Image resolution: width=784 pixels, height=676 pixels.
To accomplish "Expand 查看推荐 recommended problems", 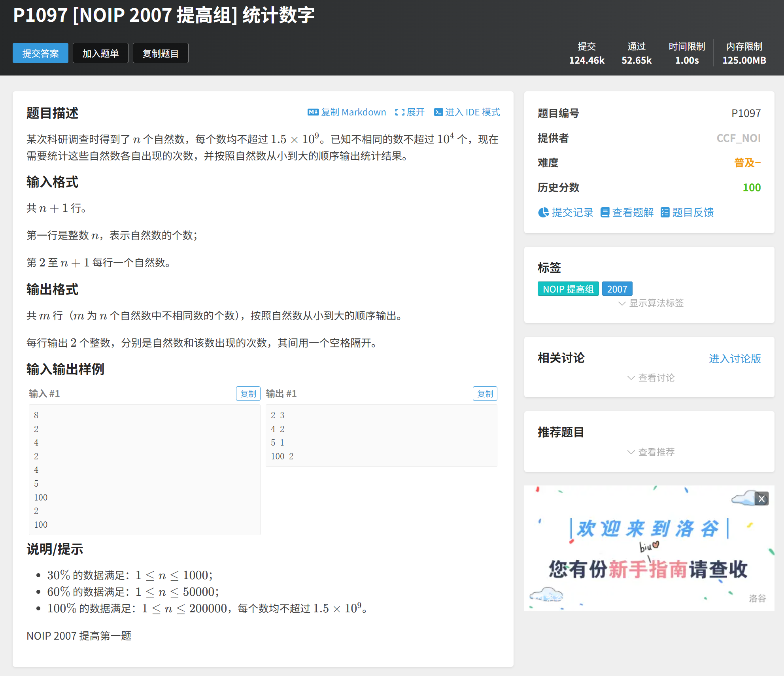I will pyautogui.click(x=651, y=452).
